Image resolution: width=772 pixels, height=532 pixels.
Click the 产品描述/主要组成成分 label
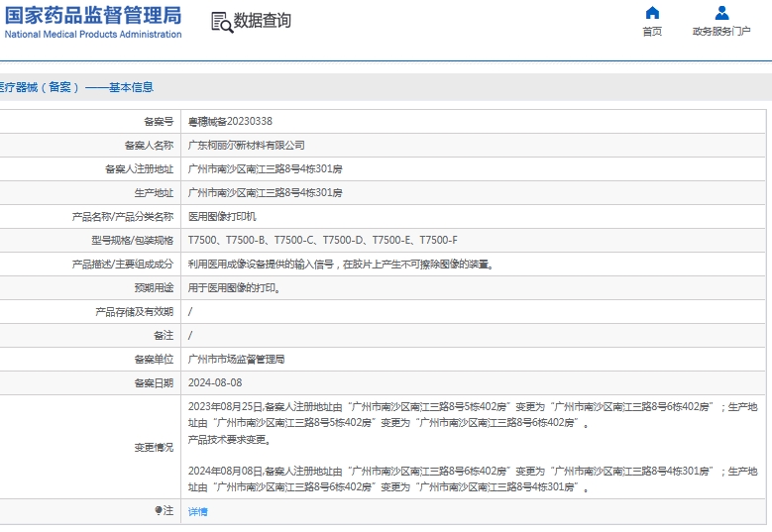point(123,265)
